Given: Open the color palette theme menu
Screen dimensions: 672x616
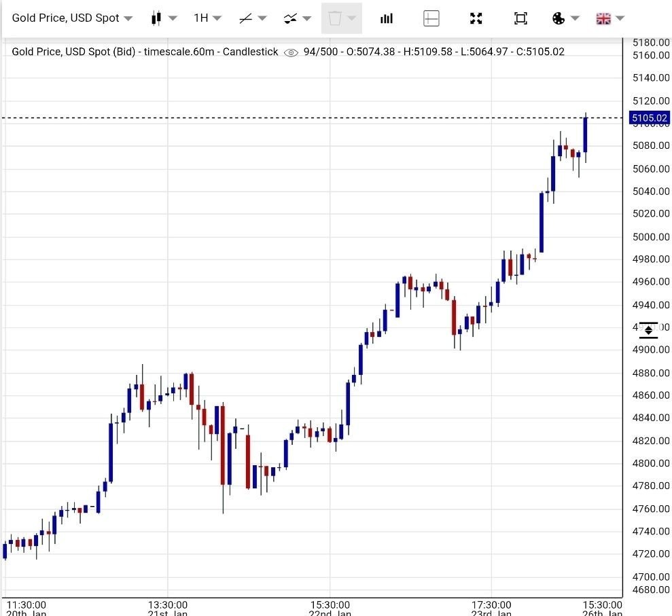Looking at the screenshot, I should [559, 18].
